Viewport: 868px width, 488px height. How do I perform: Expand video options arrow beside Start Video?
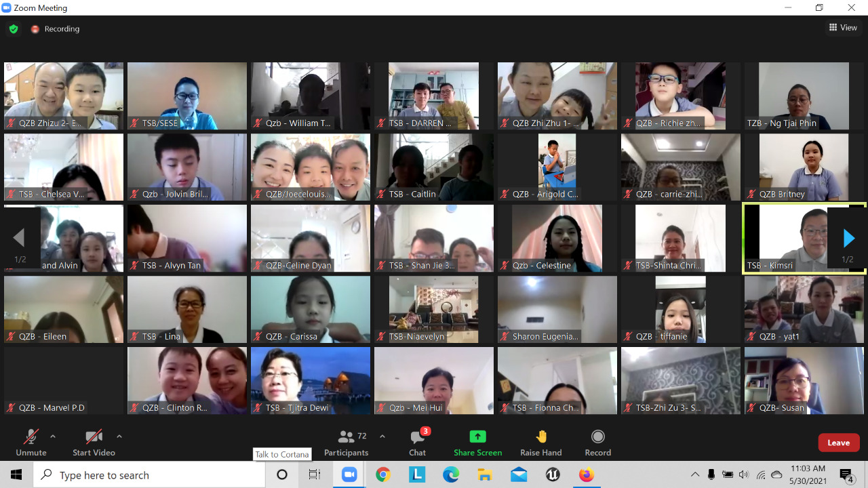(x=119, y=436)
